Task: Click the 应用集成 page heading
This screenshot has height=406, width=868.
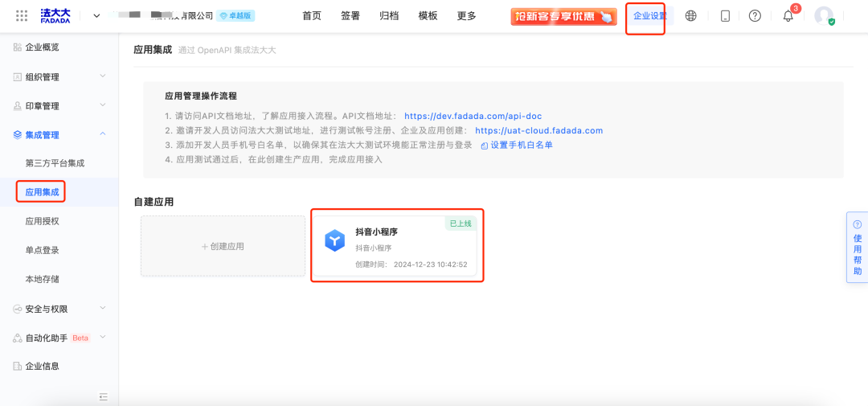Action: [153, 50]
